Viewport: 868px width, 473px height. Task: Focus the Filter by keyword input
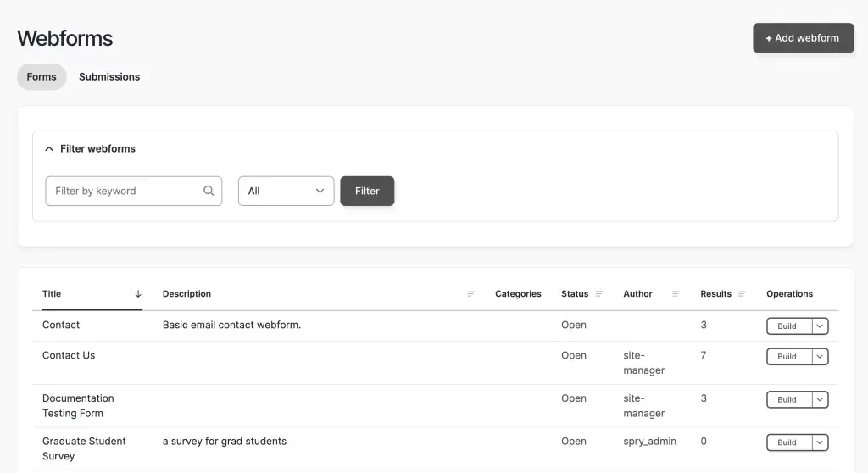click(x=125, y=191)
